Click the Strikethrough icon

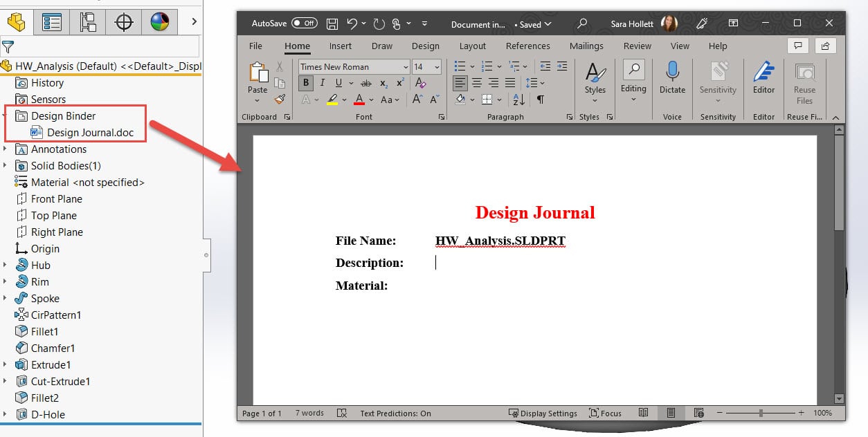pyautogui.click(x=366, y=83)
